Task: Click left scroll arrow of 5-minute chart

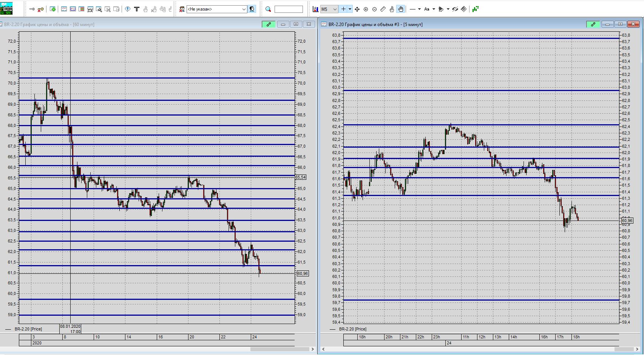Action: [x=323, y=349]
